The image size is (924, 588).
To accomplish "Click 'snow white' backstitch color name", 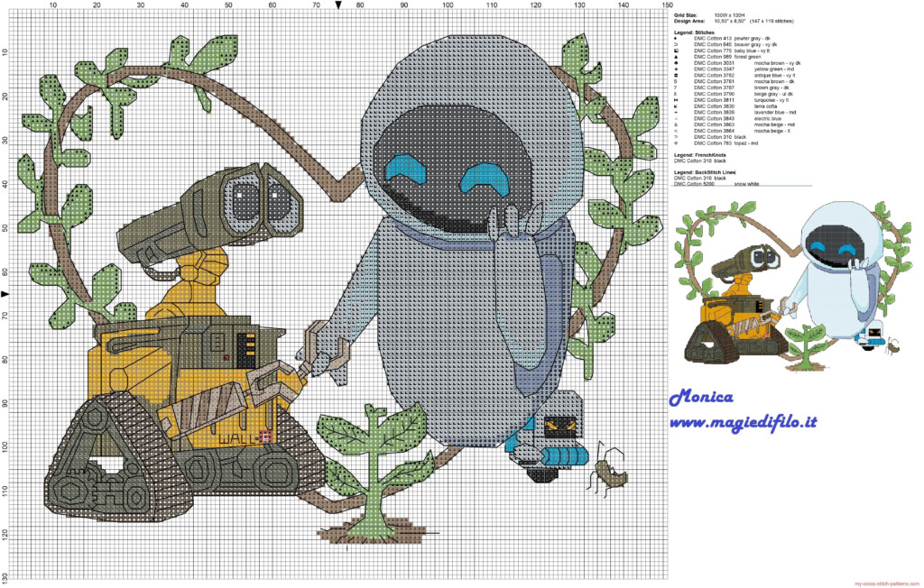I will (746, 184).
